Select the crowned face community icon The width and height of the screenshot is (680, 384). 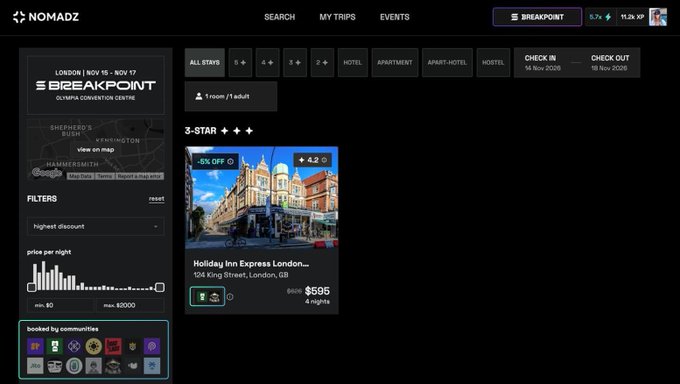pyautogui.click(x=133, y=346)
